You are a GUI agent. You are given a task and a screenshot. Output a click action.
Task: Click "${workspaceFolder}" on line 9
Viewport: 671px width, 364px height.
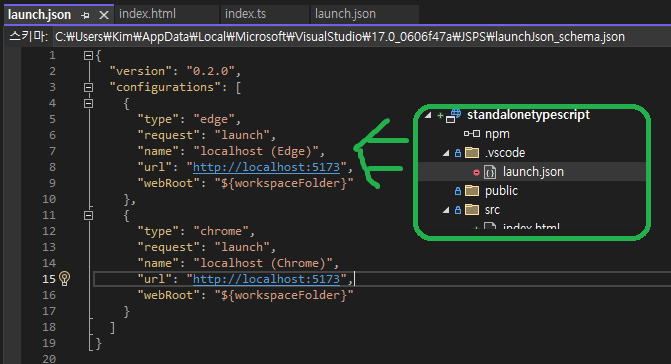tap(284, 183)
